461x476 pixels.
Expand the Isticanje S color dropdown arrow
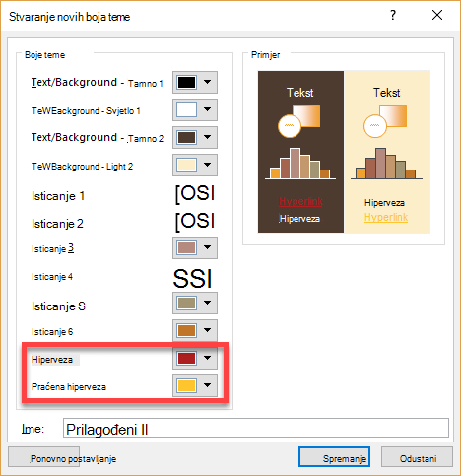pyautogui.click(x=207, y=303)
